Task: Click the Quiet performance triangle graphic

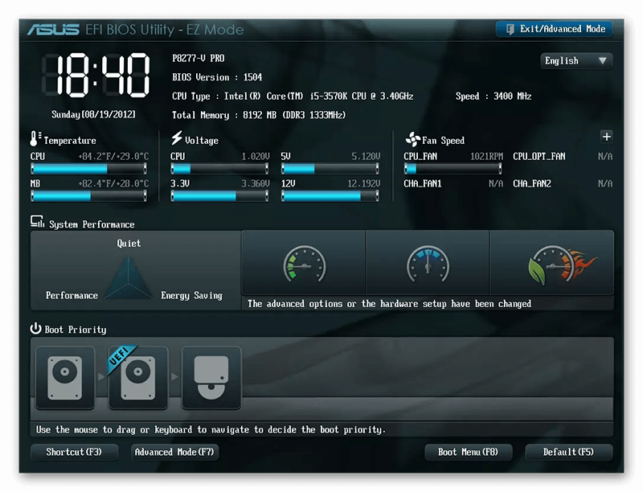Action: [x=128, y=278]
